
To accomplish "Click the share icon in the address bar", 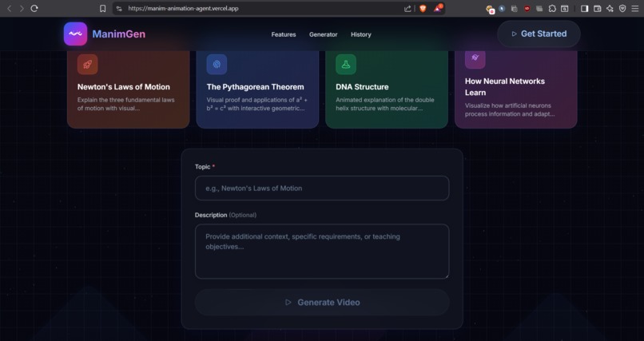I will (x=407, y=8).
